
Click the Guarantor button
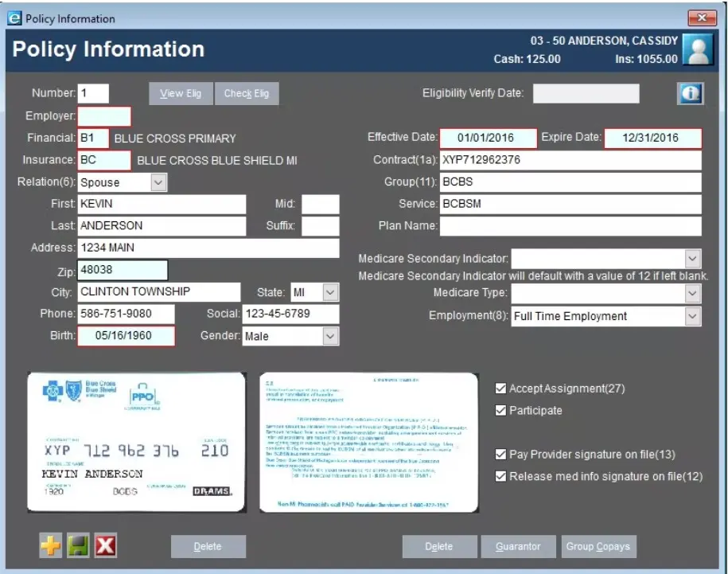[520, 546]
